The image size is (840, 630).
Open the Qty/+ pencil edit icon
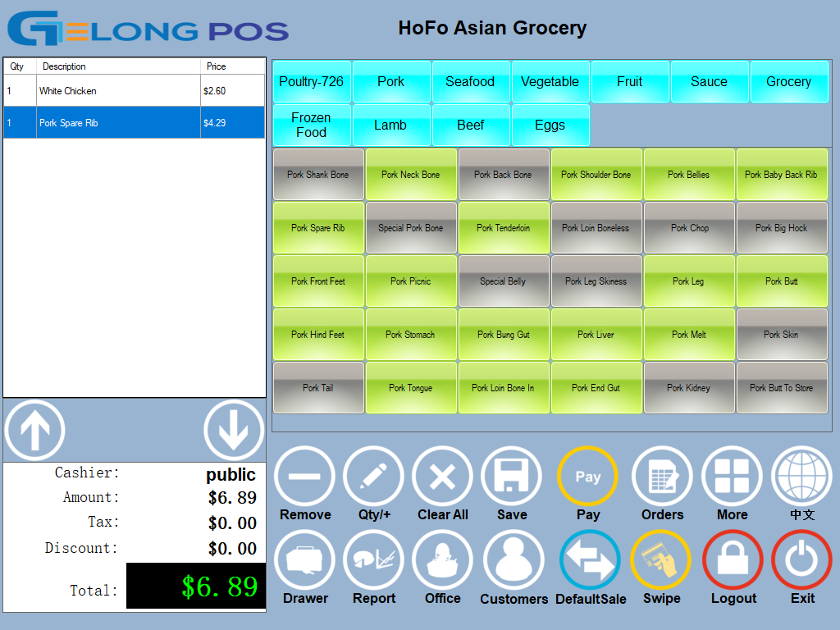[x=373, y=477]
